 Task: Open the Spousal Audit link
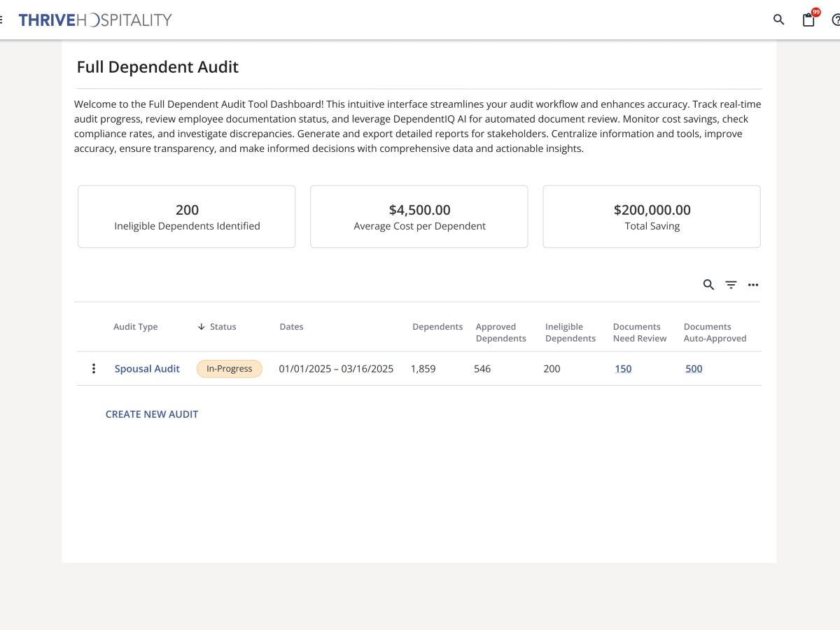147,368
